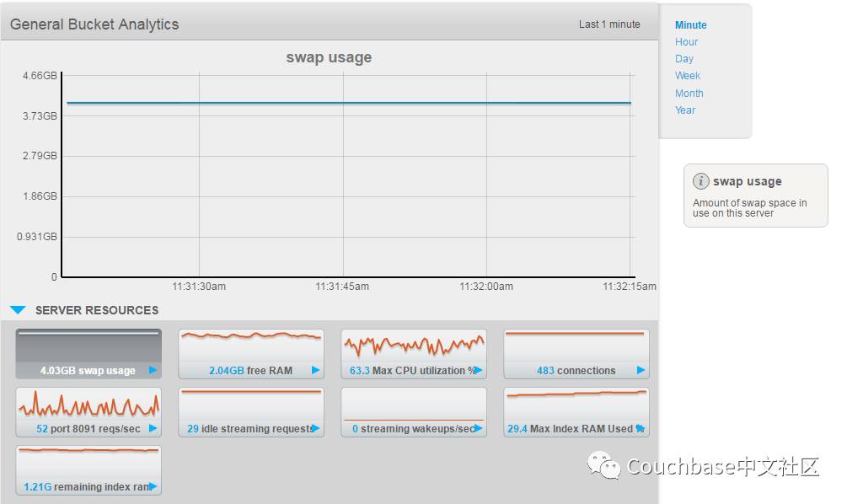Click the Last 1 minute label
The image size is (847, 504).
click(x=609, y=24)
